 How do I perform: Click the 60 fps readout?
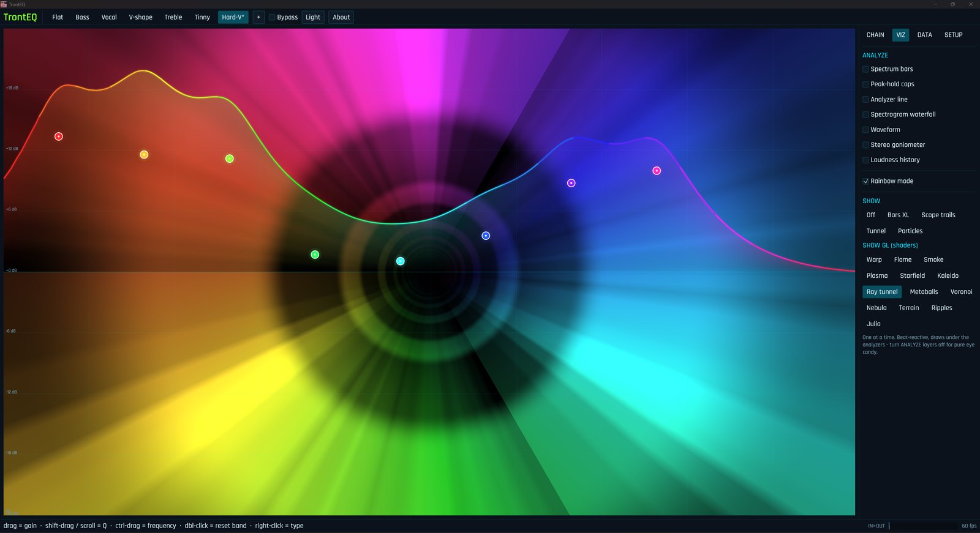click(x=969, y=526)
